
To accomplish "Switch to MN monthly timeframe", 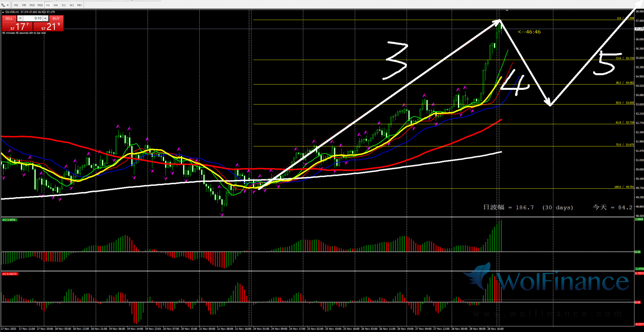I will [x=79, y=5].
